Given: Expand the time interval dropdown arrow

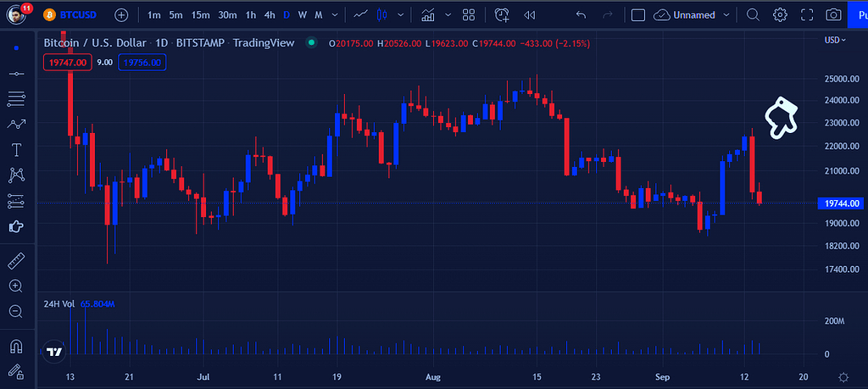Looking at the screenshot, I should point(337,14).
